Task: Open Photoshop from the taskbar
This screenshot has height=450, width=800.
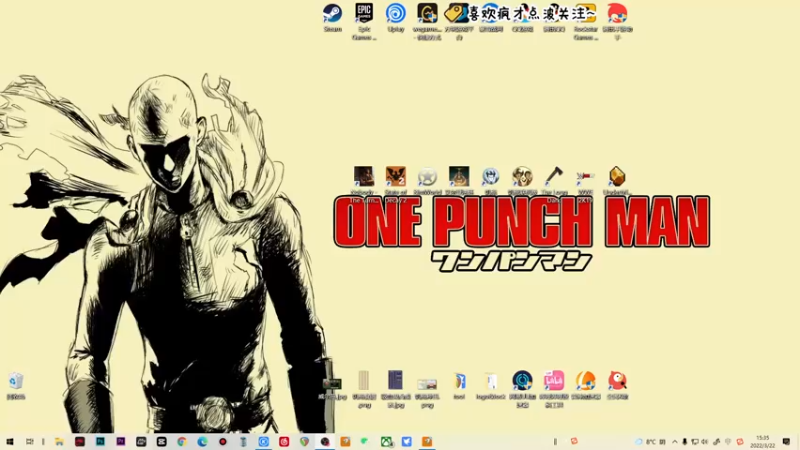Action: pyautogui.click(x=100, y=441)
